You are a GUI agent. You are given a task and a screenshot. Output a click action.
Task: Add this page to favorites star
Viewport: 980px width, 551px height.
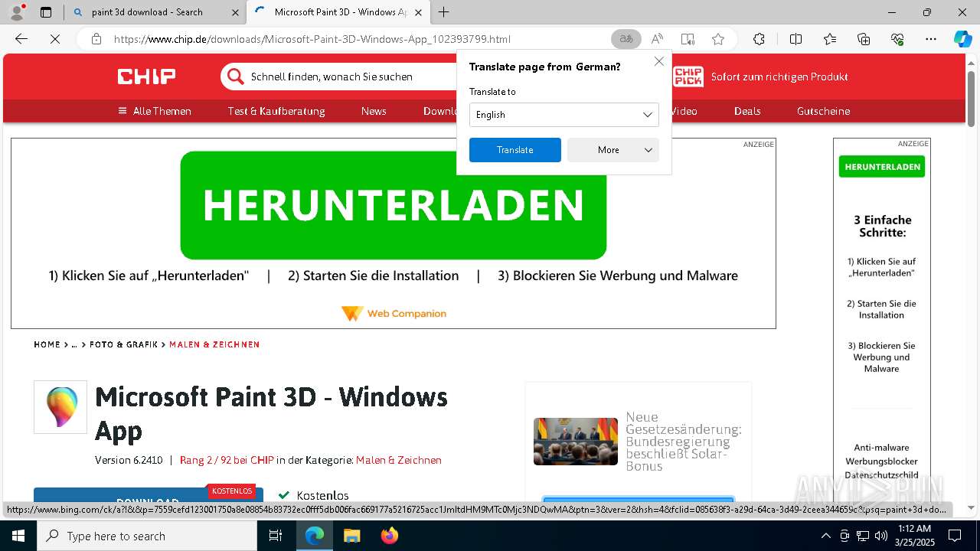tap(718, 39)
